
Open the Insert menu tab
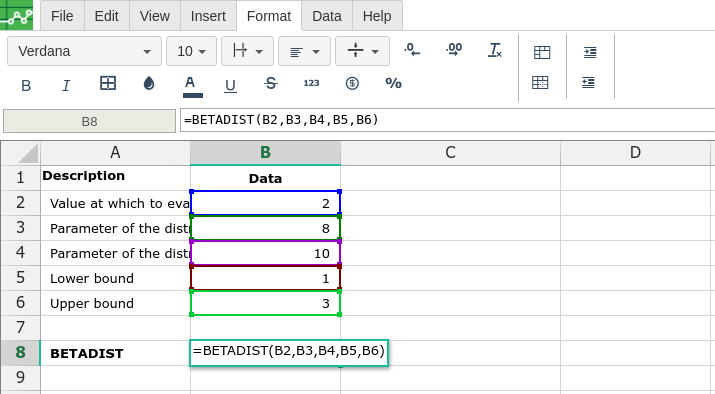208,16
